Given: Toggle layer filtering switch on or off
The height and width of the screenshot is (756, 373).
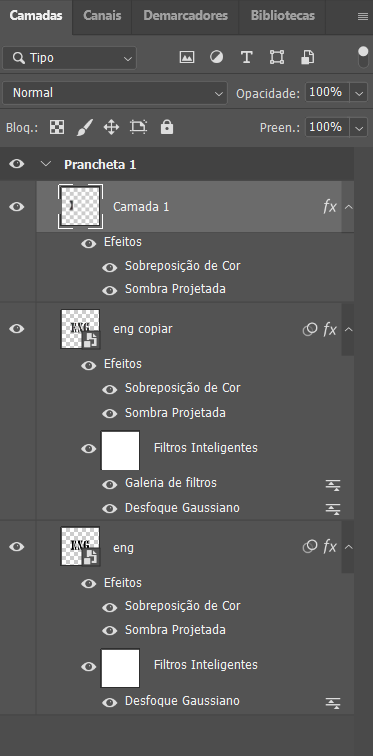Looking at the screenshot, I should [363, 57].
